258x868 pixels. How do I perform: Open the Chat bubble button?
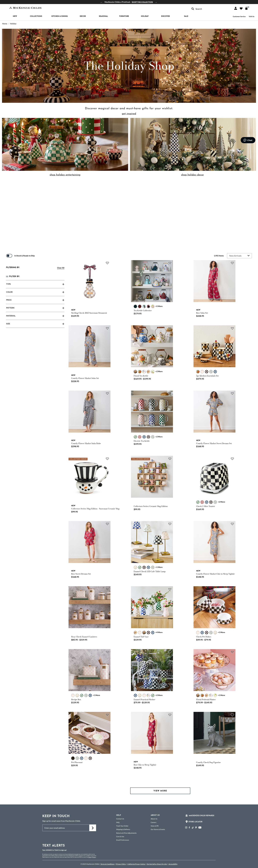point(248,140)
